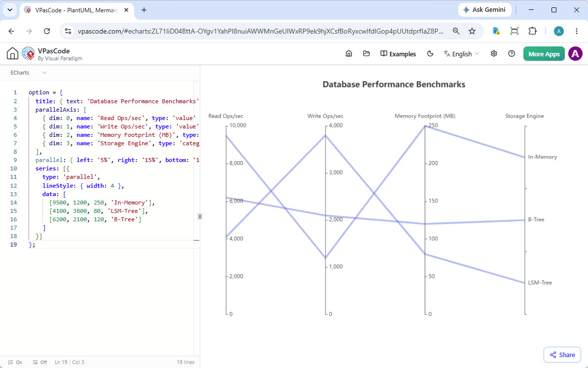Open the settings gear icon
588x368 pixels.
click(494, 54)
